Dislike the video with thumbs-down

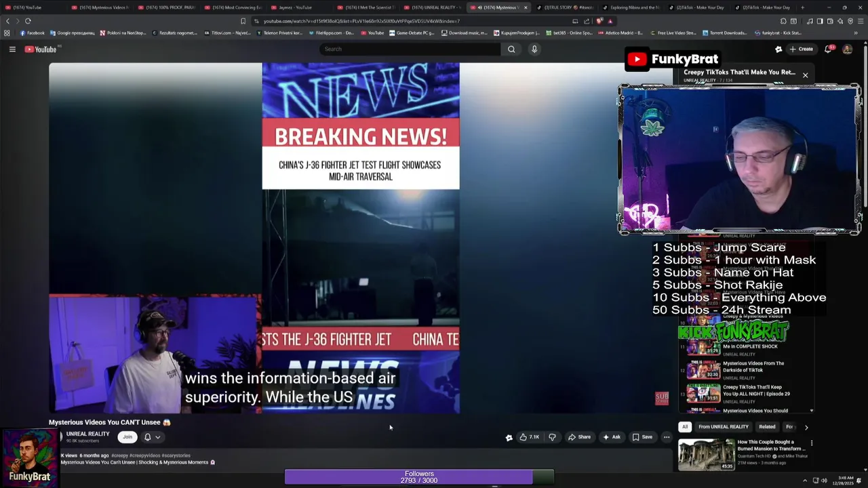(552, 437)
